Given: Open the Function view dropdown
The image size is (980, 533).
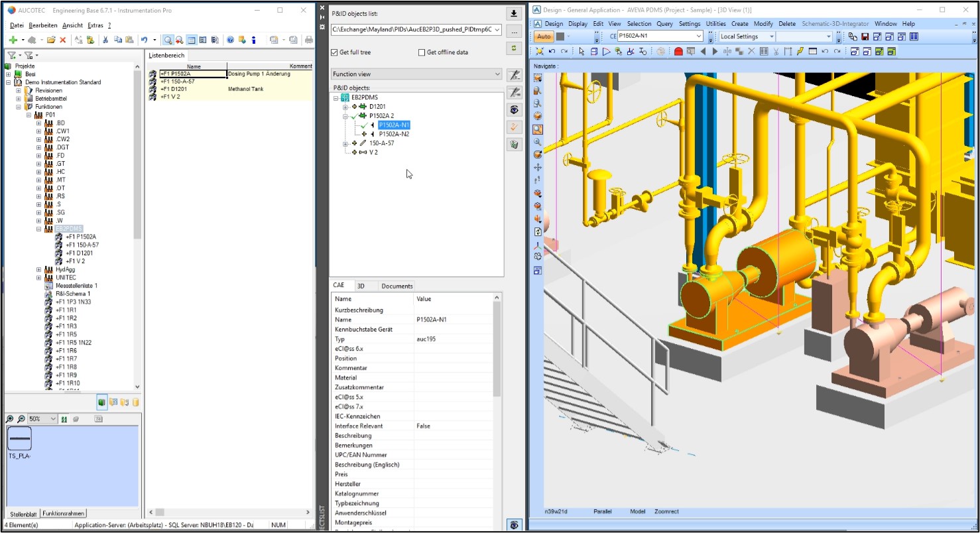Looking at the screenshot, I should pyautogui.click(x=416, y=74).
